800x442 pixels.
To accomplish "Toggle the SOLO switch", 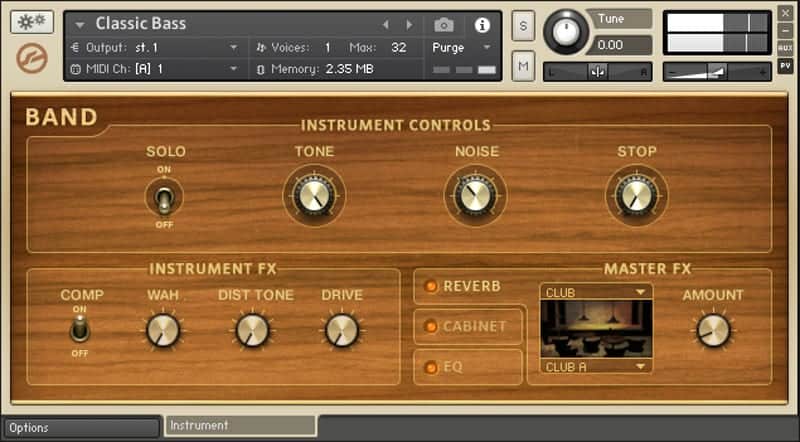I will pos(164,197).
